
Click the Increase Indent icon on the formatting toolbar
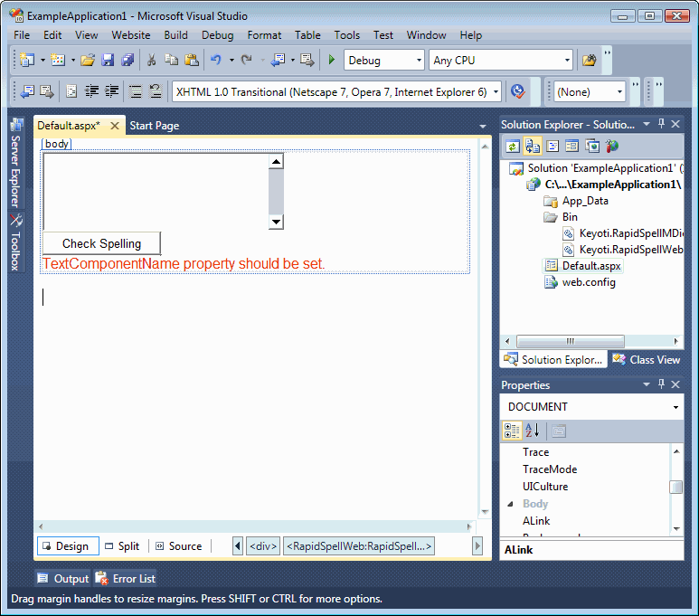[x=111, y=91]
